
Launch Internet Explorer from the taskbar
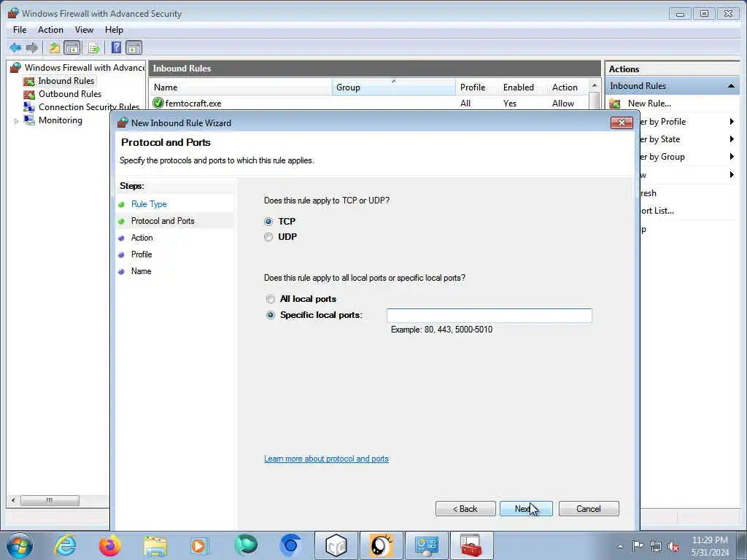point(65,545)
